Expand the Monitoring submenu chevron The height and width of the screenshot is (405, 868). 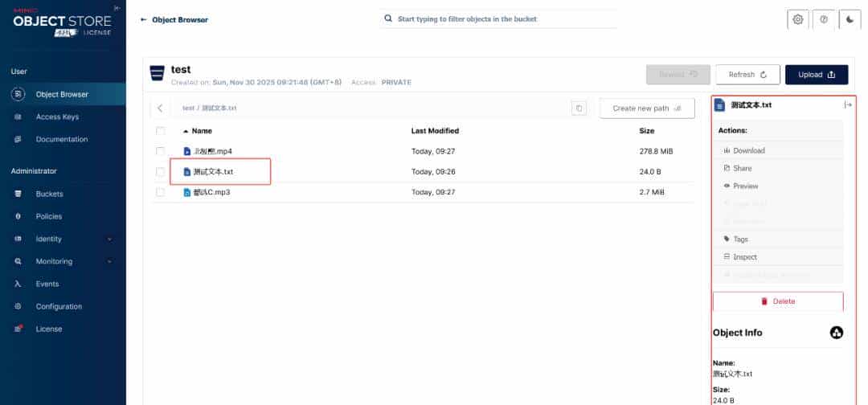109,262
